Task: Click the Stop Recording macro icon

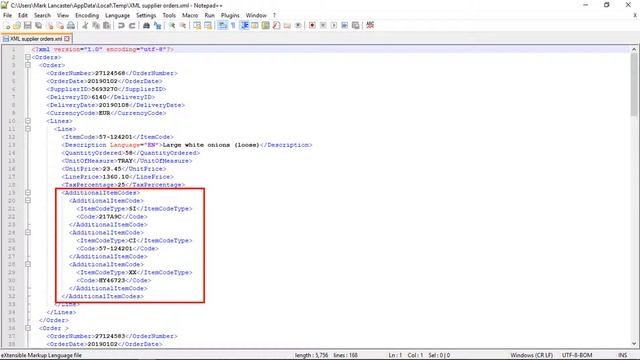Action: (x=323, y=25)
